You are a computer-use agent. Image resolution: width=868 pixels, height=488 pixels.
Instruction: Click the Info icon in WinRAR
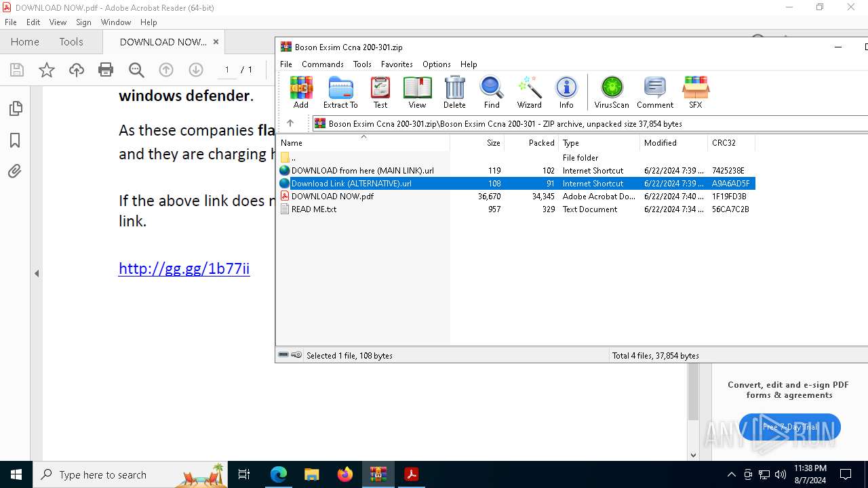pyautogui.click(x=566, y=92)
